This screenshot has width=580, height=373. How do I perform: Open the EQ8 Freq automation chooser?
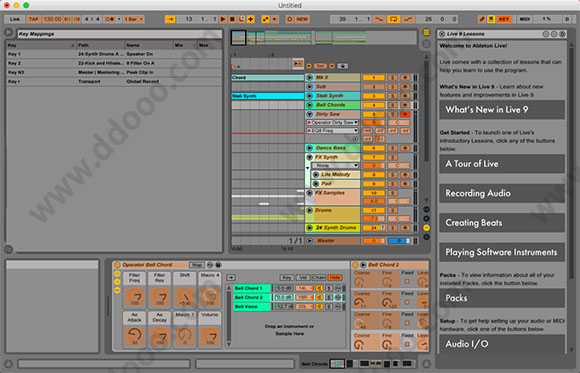coord(332,131)
